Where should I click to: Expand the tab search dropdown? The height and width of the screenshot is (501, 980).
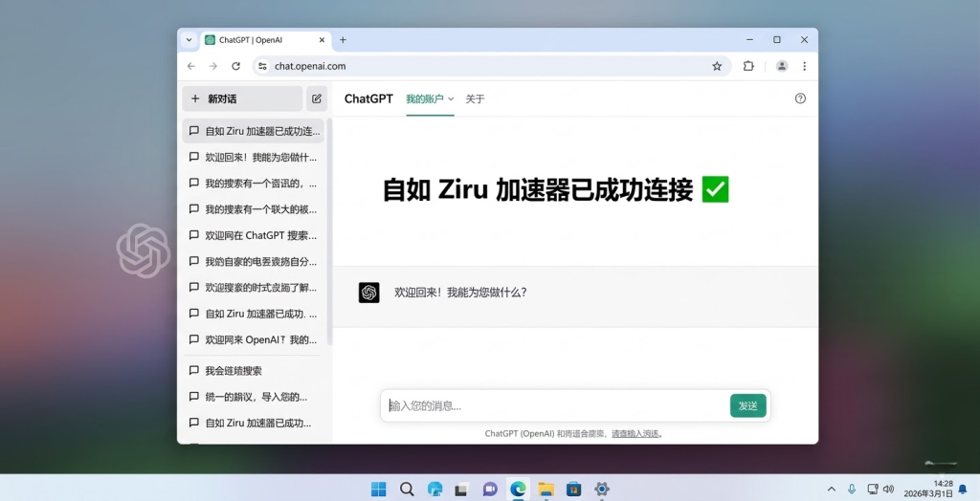coord(189,40)
